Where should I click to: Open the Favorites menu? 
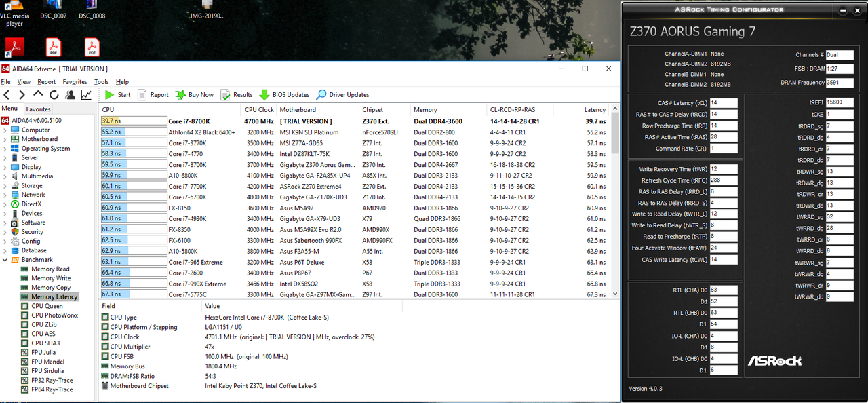point(75,82)
